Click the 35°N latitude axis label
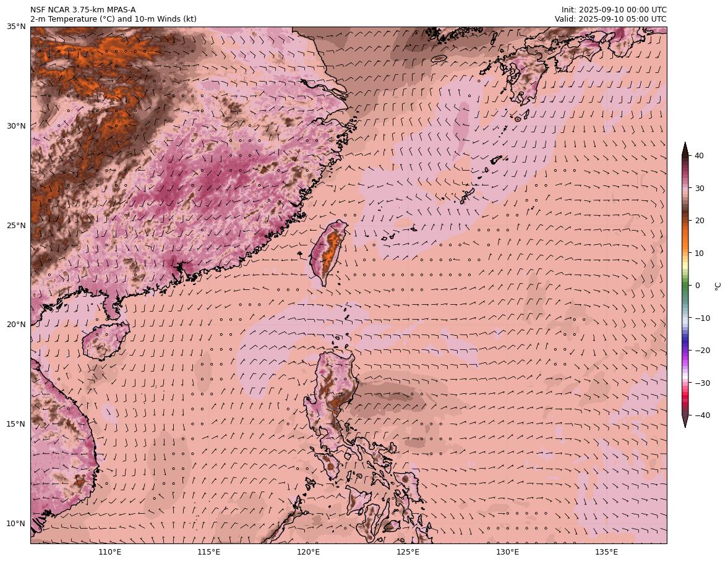The width and height of the screenshot is (728, 562). pyautogui.click(x=16, y=27)
